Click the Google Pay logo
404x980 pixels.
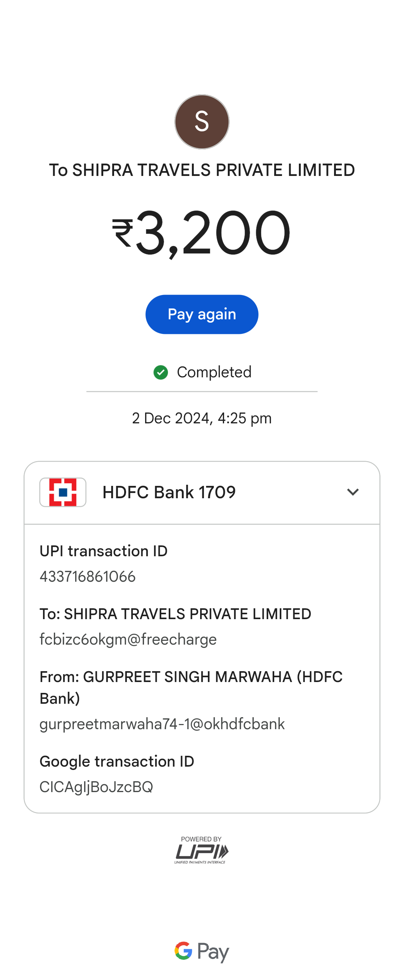[202, 951]
